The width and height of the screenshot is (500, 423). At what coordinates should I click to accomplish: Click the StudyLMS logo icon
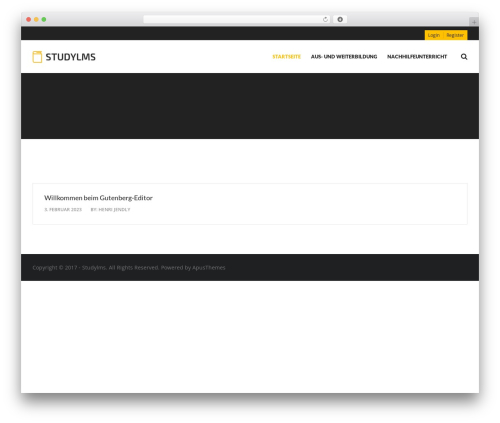click(37, 57)
